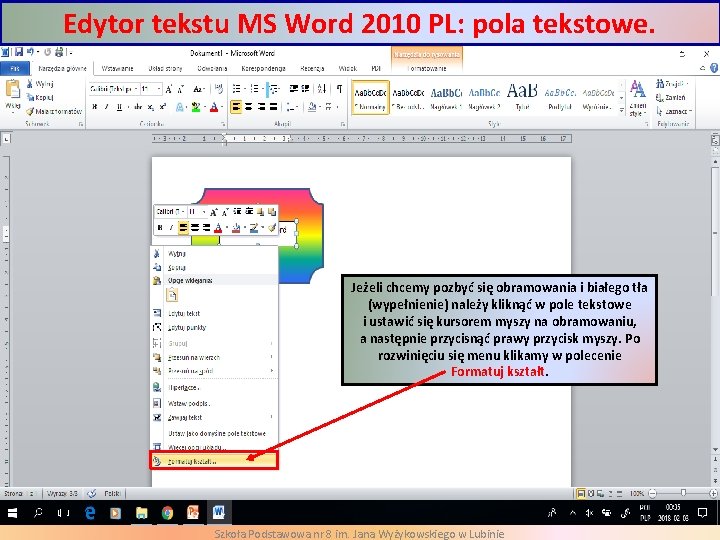Choose Edytuj tekst in the context menu
720x540 pixels.
[214, 313]
